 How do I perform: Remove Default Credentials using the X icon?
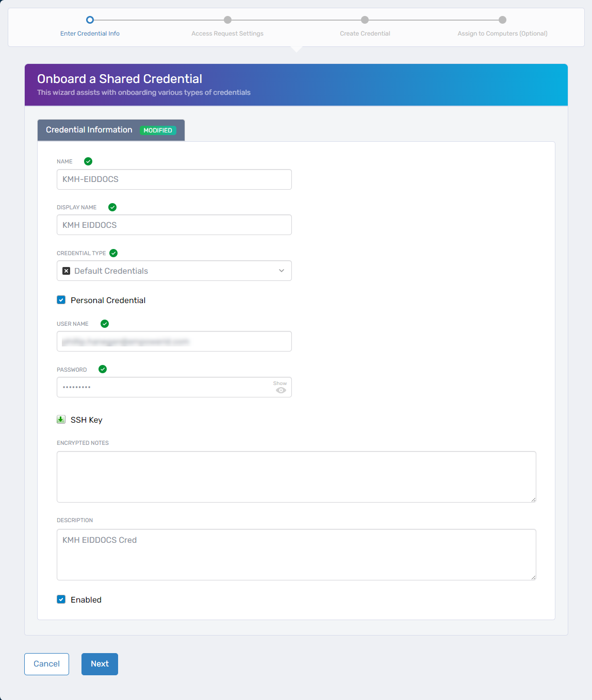coord(66,271)
